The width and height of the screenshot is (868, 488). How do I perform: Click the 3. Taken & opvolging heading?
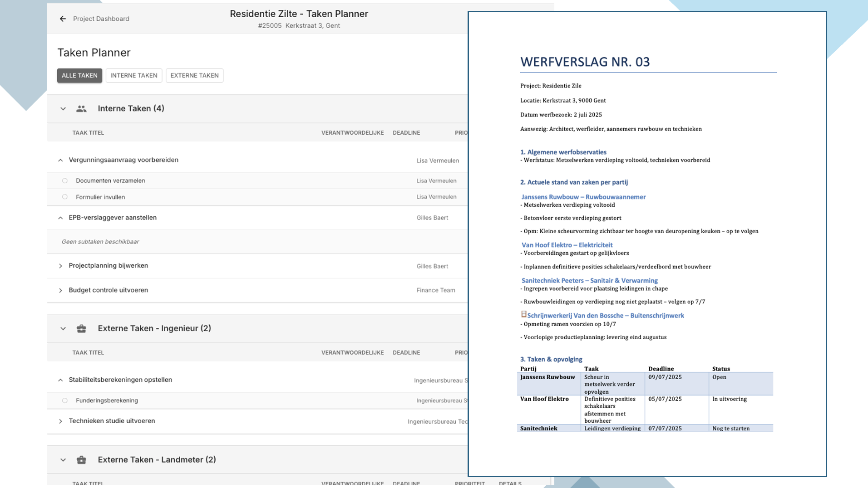[x=551, y=359]
